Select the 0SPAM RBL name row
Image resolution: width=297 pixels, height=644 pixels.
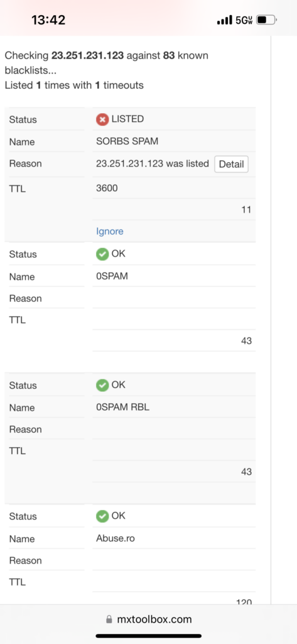click(x=129, y=408)
